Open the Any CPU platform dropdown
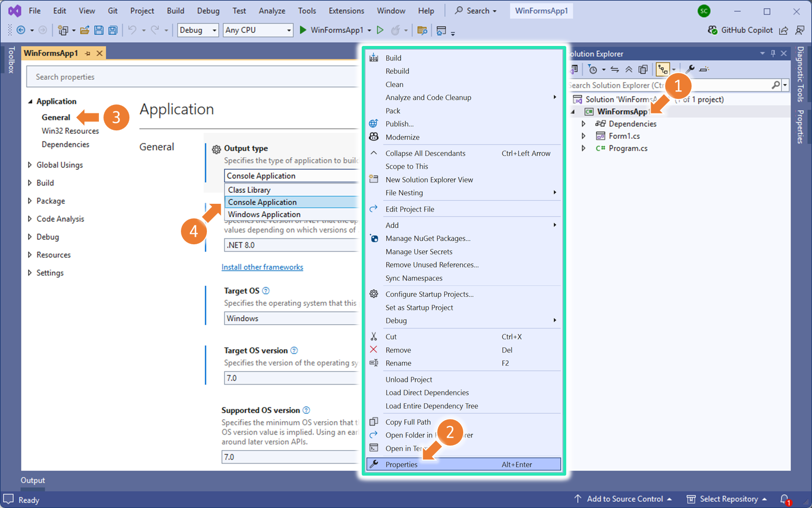This screenshot has width=812, height=508. (x=257, y=30)
